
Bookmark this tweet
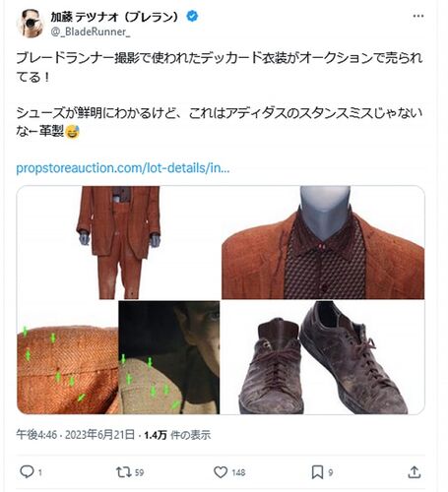[317, 472]
